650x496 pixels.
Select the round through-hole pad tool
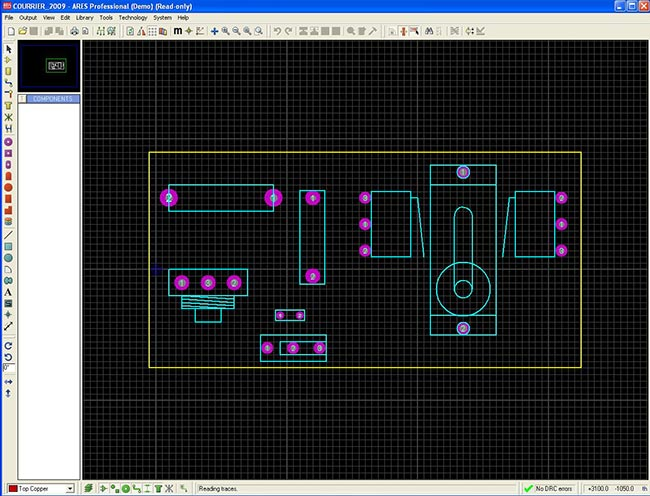pos(8,142)
